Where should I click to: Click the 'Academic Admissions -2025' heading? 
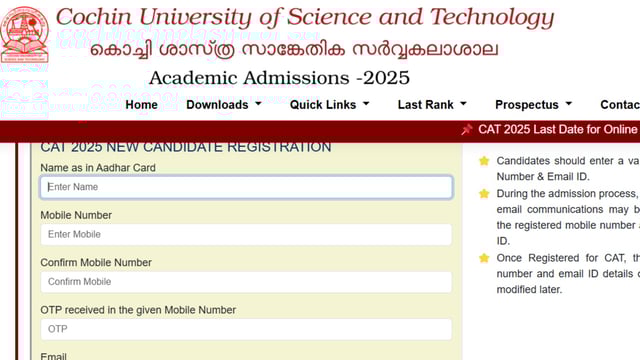coord(279,78)
